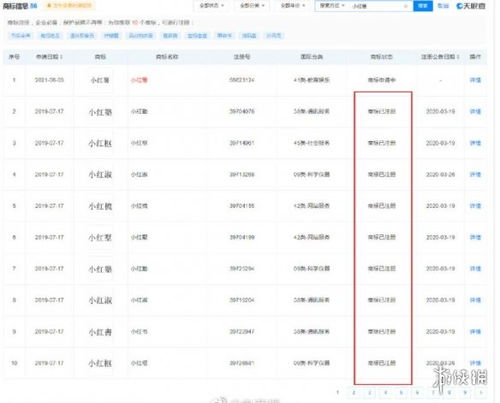Click the 2021-06-03 application date in row 1
Viewport: 500px width, 403px height.
[x=49, y=80]
